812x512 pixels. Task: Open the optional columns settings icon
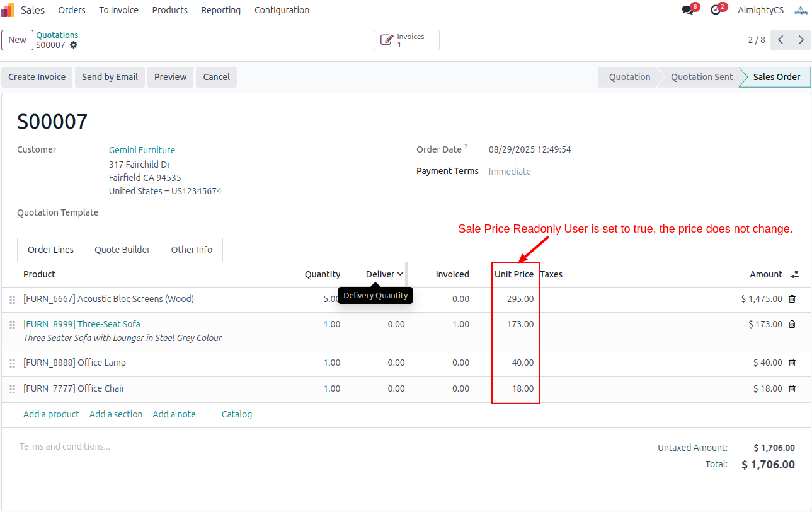[795, 274]
